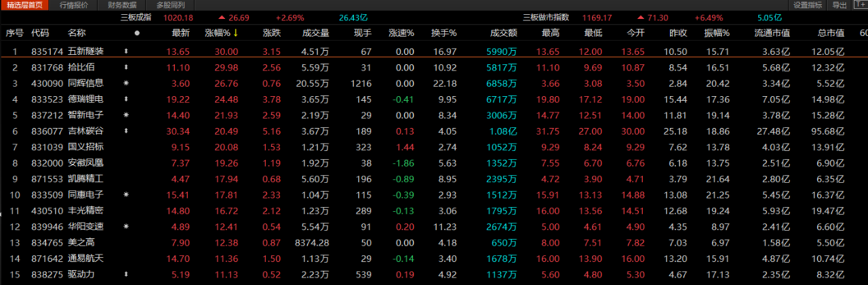Select the 美之高 stock name
Image resolution: width=868 pixels, height=285 pixels.
(81, 242)
